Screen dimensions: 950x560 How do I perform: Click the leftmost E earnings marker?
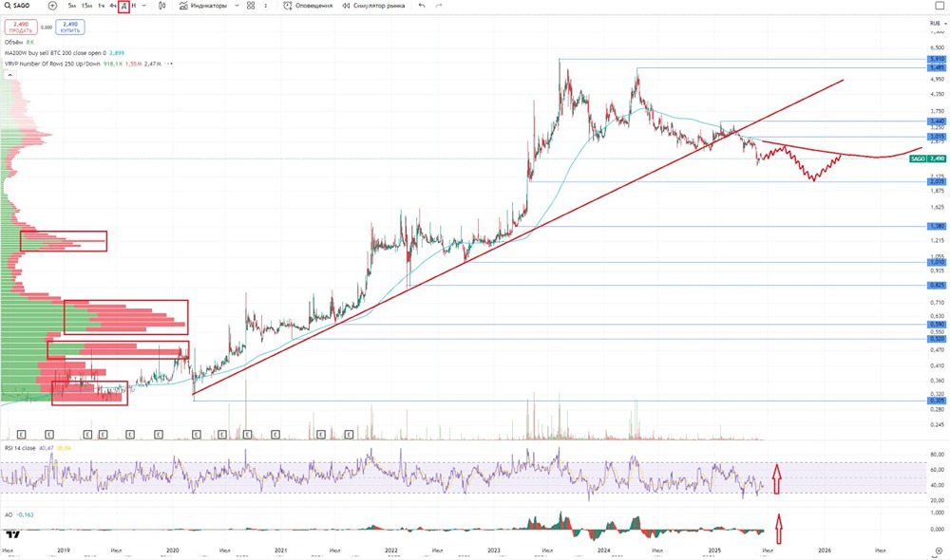(x=21, y=434)
